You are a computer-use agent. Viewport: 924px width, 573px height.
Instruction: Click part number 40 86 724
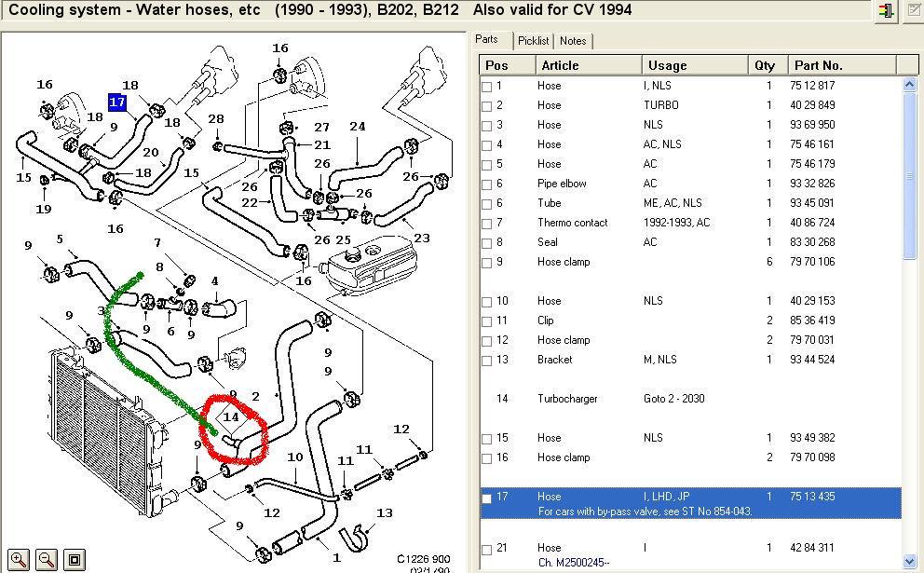click(812, 223)
